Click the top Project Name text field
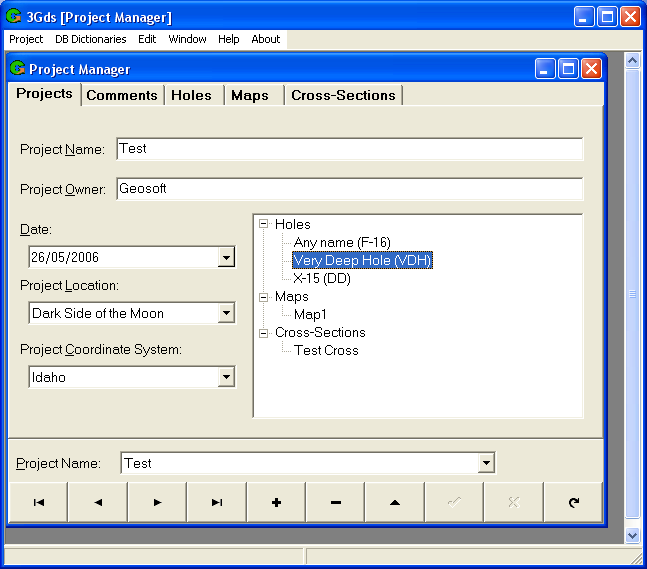This screenshot has height=569, width=647. [349, 149]
